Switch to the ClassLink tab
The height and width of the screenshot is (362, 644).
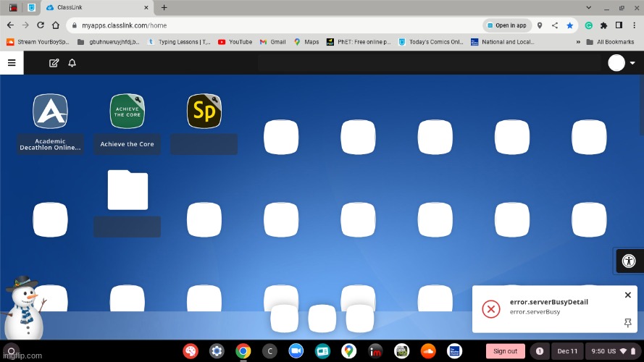click(96, 7)
